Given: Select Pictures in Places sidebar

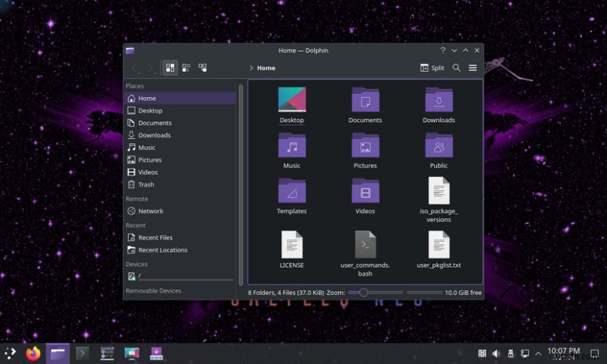Looking at the screenshot, I should click(x=181, y=160).
